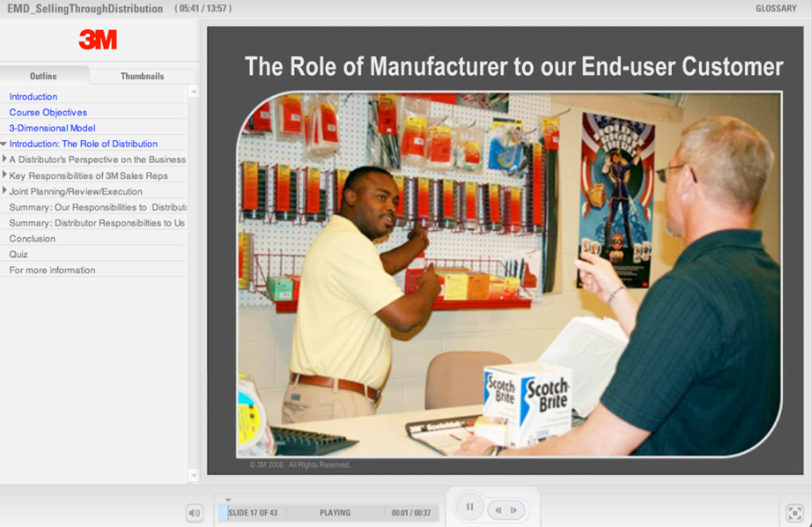Select the Outline tab
The height and width of the screenshot is (527, 812).
click(x=43, y=76)
